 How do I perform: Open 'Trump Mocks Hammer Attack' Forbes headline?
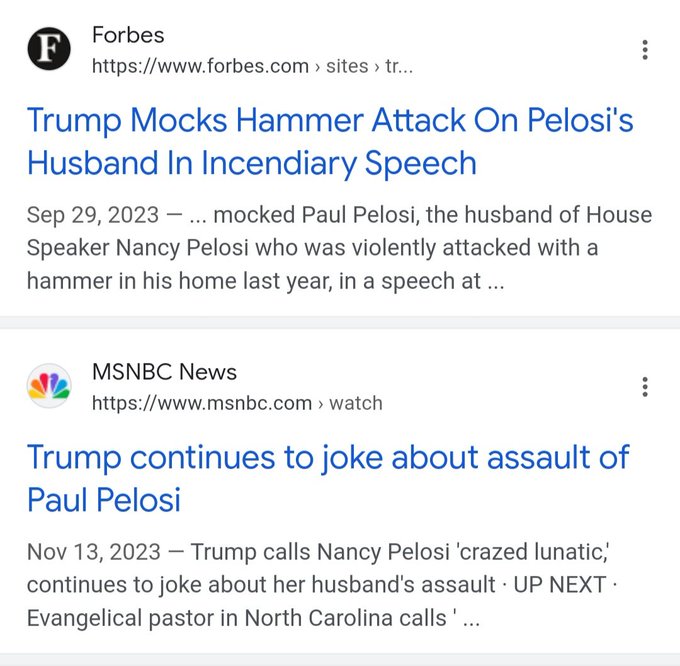pos(330,141)
